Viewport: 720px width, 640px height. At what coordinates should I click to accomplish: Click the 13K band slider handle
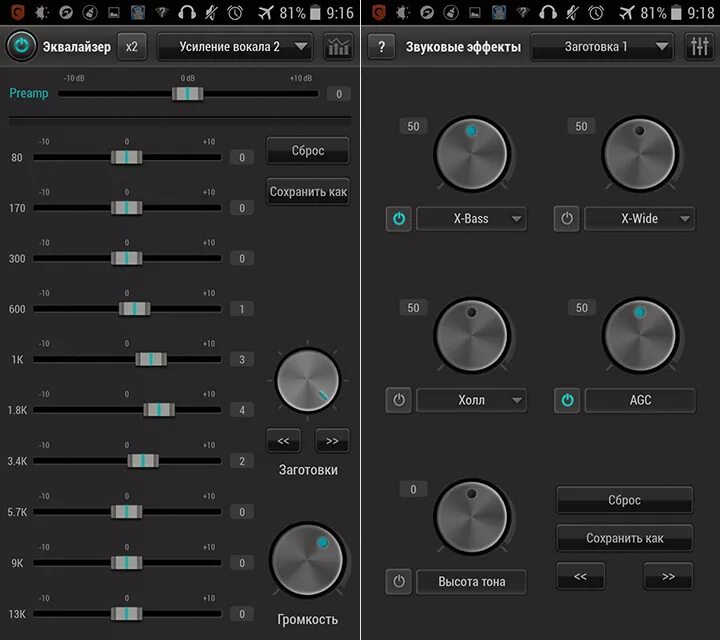coord(127,613)
